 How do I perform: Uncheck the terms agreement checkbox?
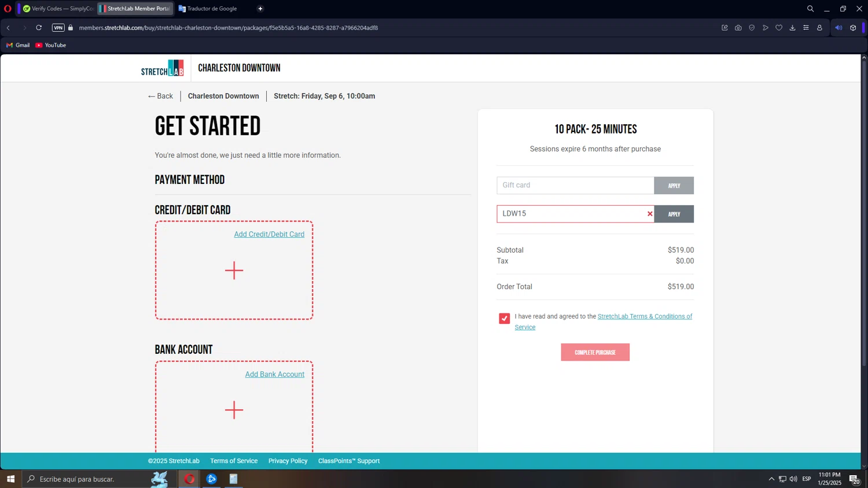(x=505, y=319)
